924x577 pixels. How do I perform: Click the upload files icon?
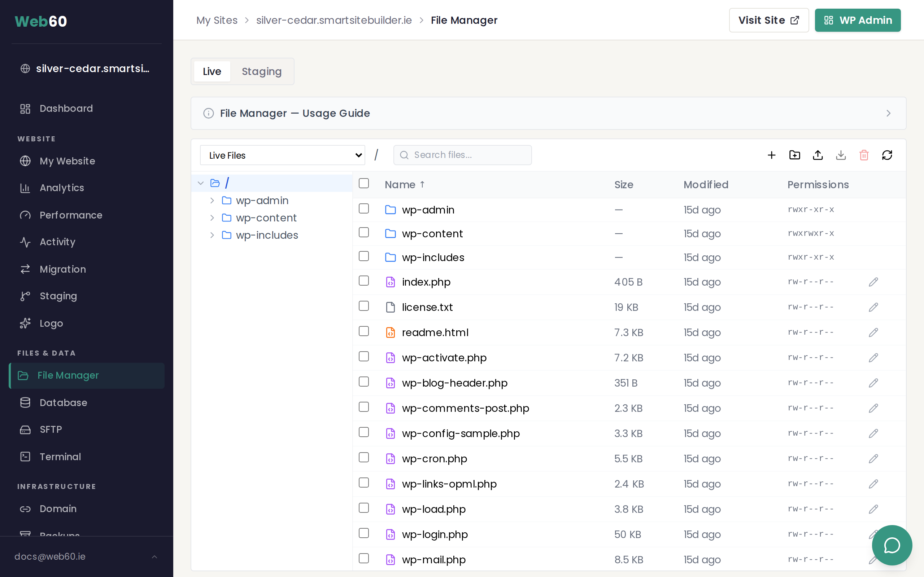818,155
